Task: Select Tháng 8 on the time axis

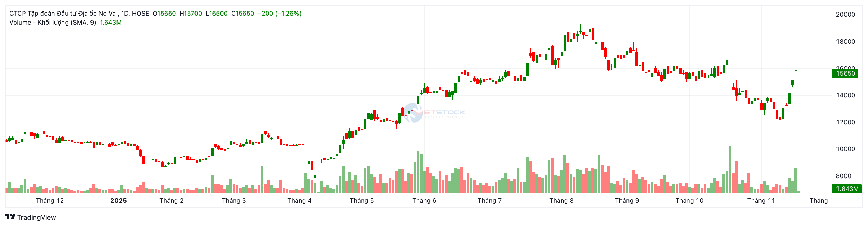Action: point(562,201)
